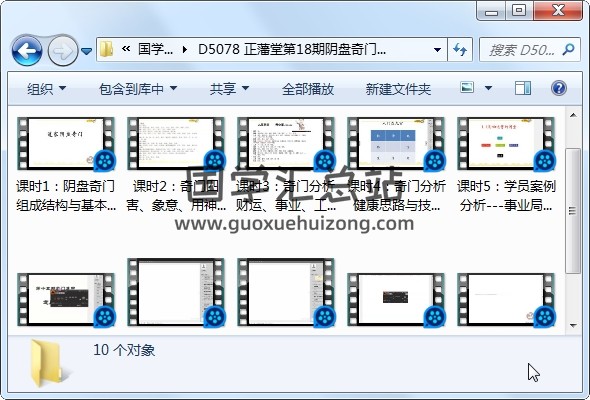Click the vertical scrollbar thumb

pos(573,211)
